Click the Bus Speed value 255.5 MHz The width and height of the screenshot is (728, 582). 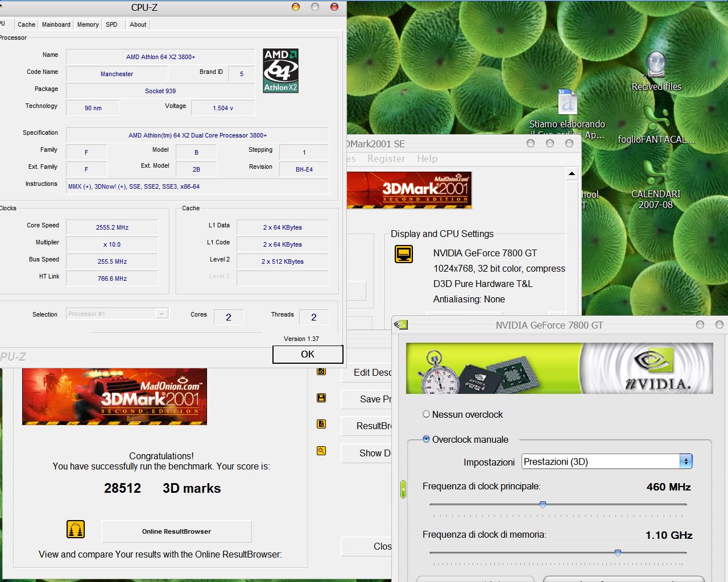point(112,261)
